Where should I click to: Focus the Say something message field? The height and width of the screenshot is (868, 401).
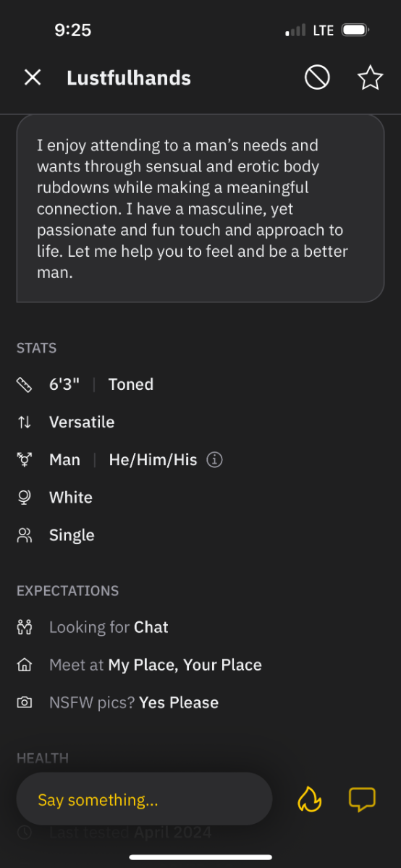(x=144, y=799)
